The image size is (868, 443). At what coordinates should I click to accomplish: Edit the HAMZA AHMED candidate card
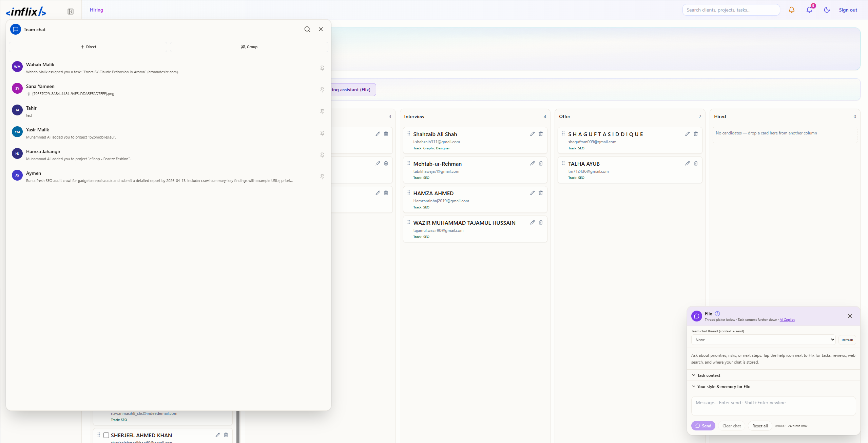point(533,193)
